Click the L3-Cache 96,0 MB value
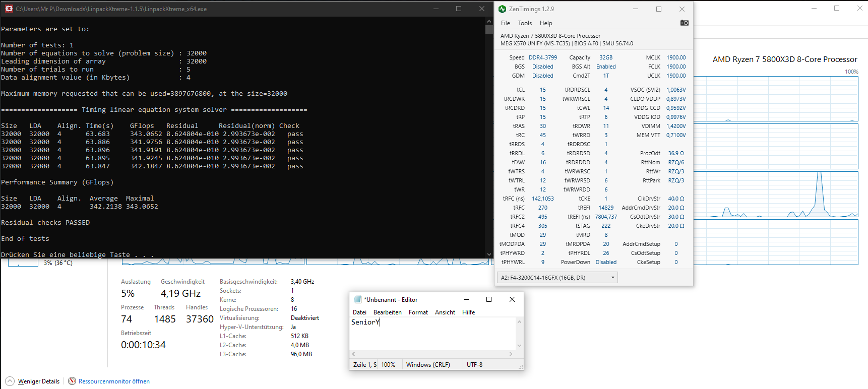The height and width of the screenshot is (389, 868). point(301,354)
